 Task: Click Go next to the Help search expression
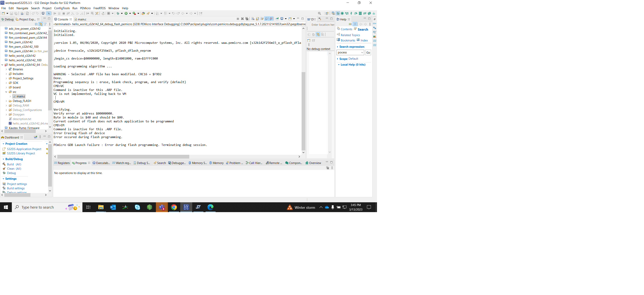tap(368, 52)
